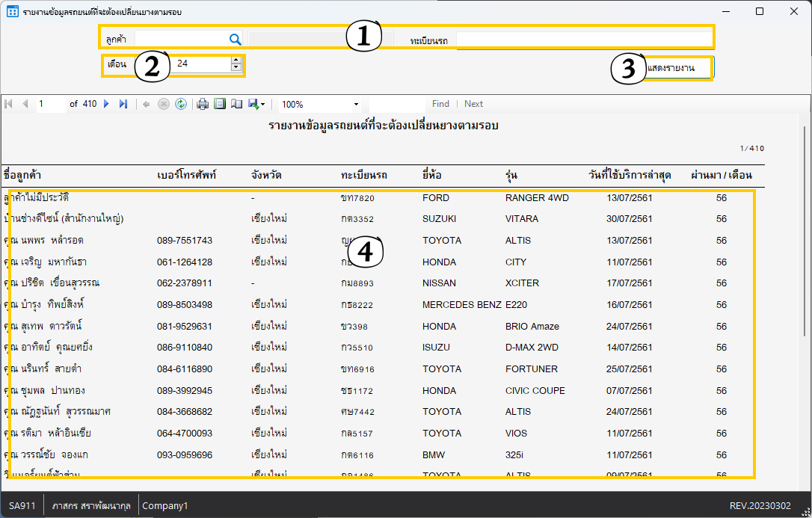Print the report using the printer icon

[203, 104]
